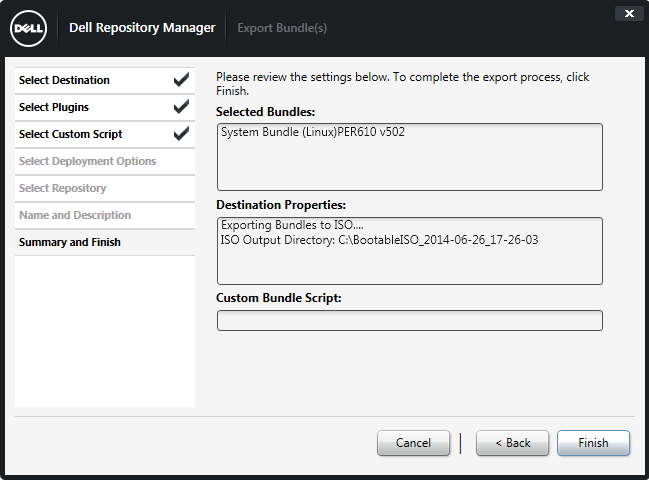Go to the Select Destination step
The height and width of the screenshot is (480, 649).
(x=65, y=80)
